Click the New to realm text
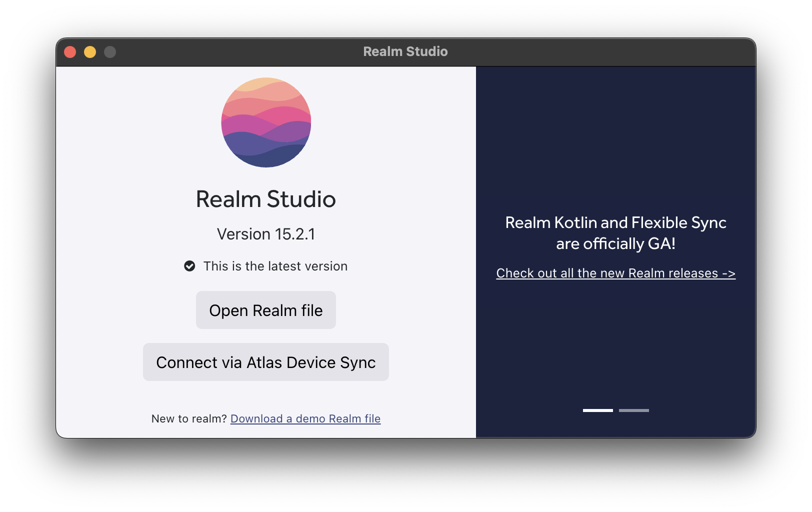 (189, 418)
